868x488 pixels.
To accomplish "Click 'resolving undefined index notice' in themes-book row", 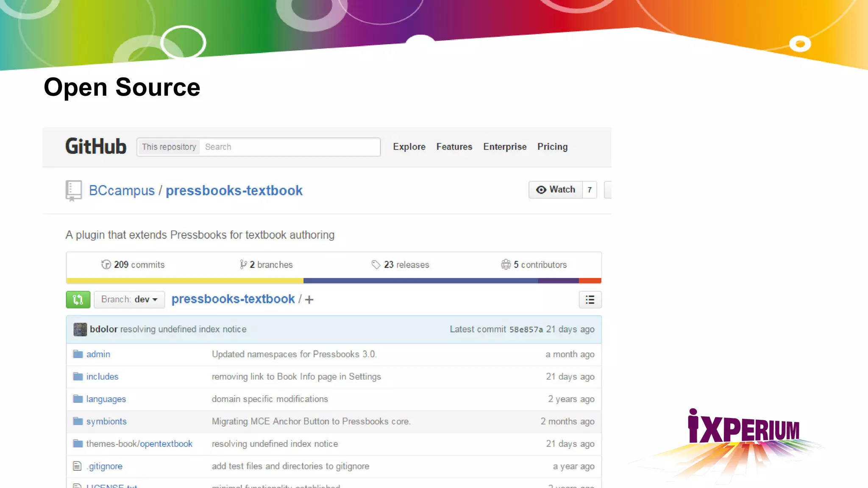I will tap(275, 444).
